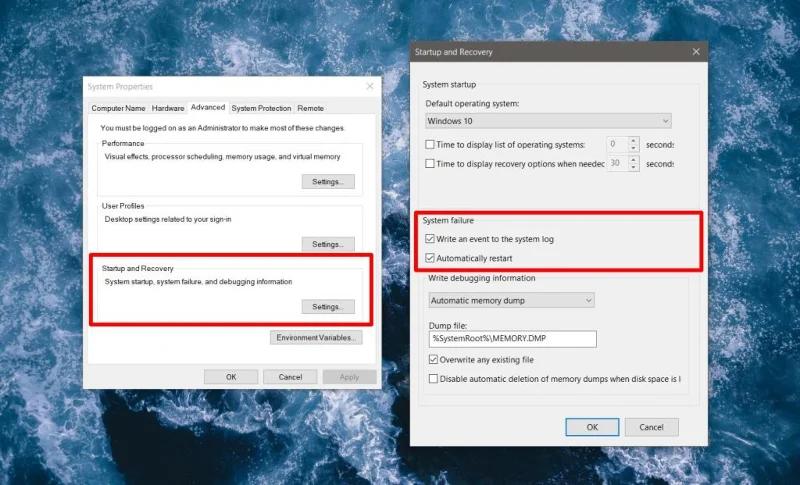
Task: Switch to the Hardware tab
Action: 168,108
